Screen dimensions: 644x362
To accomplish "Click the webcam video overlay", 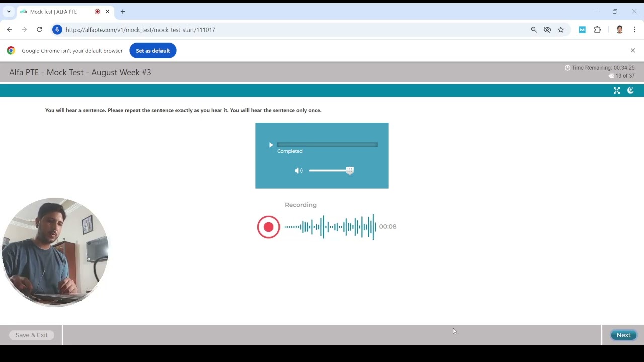I will tap(55, 252).
